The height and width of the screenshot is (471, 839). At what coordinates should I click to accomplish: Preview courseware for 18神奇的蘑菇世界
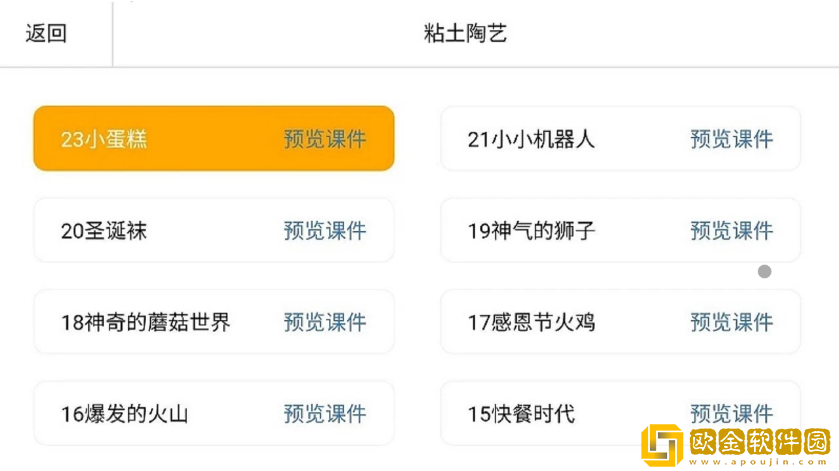tap(324, 322)
